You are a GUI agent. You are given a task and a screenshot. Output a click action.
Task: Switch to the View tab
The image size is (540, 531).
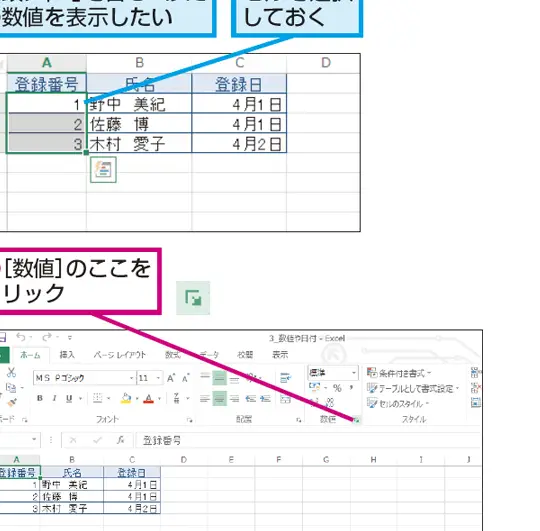280,355
